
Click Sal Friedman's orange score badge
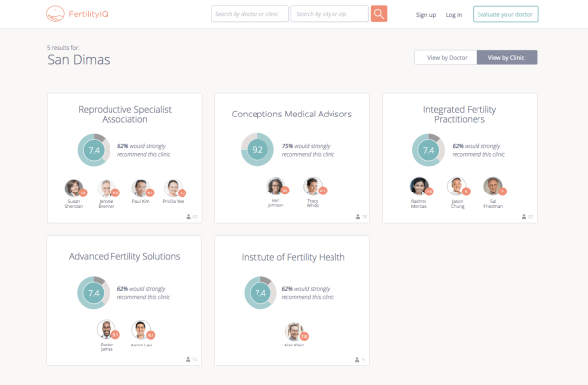[502, 192]
